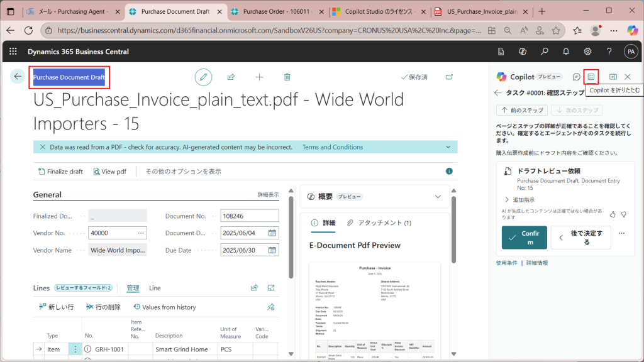Click the Document No. field

[250, 216]
